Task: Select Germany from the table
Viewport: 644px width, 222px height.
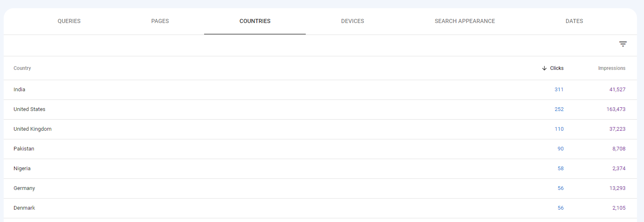Action: [x=24, y=188]
